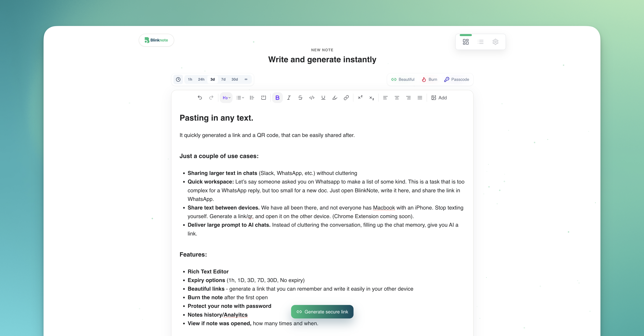Click the highlighter tool icon
The height and width of the screenshot is (336, 644).
point(335,98)
